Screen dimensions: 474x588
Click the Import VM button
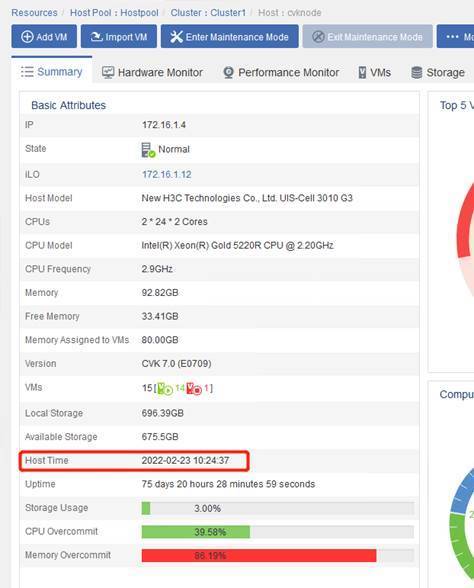pyautogui.click(x=119, y=36)
